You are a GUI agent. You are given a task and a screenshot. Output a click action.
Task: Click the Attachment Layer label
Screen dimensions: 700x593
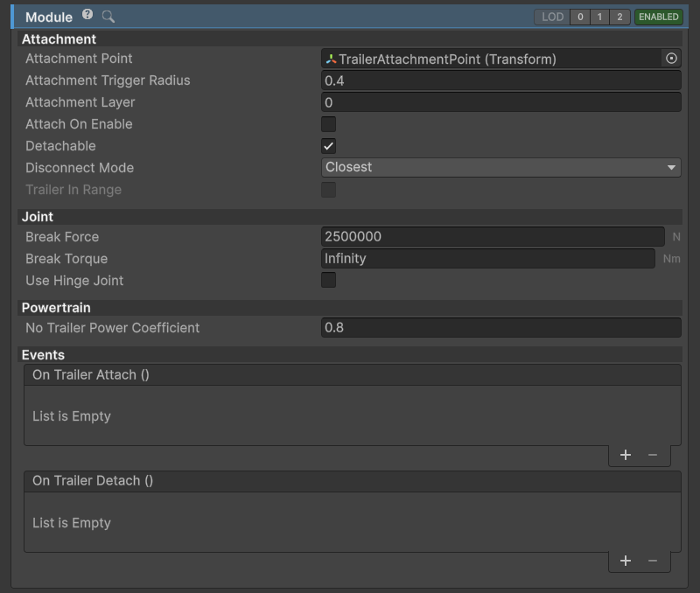(x=80, y=102)
